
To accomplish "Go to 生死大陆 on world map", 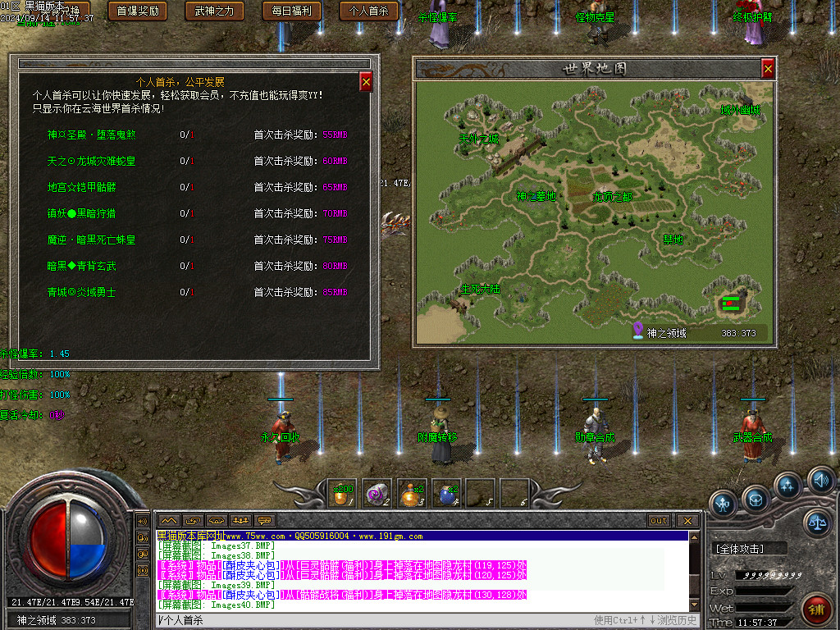I will (481, 290).
